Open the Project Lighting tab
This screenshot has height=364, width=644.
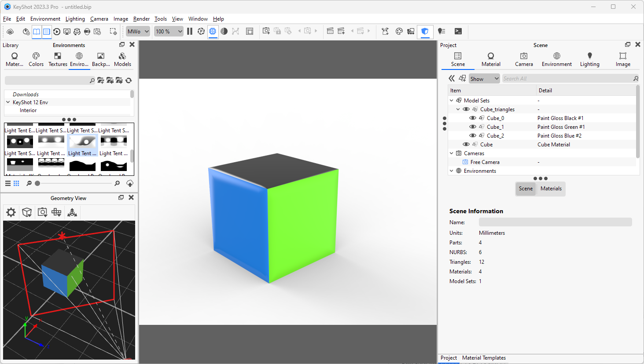pos(590,59)
